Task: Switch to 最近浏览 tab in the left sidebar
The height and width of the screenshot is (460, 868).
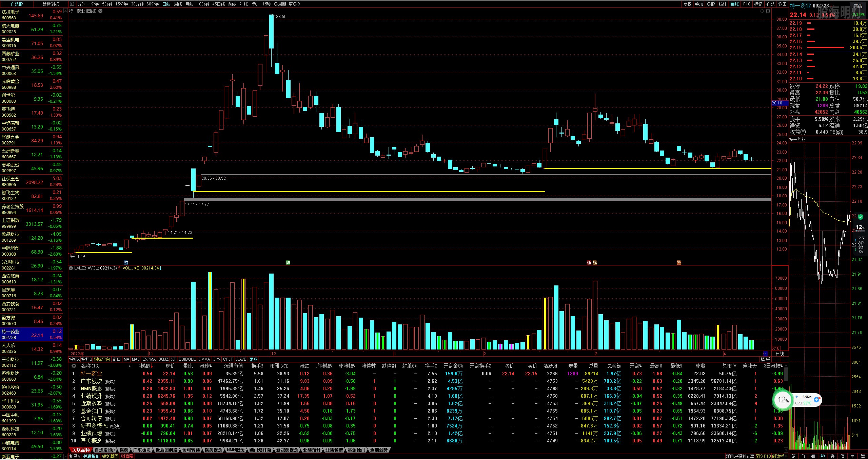Action: [x=51, y=4]
